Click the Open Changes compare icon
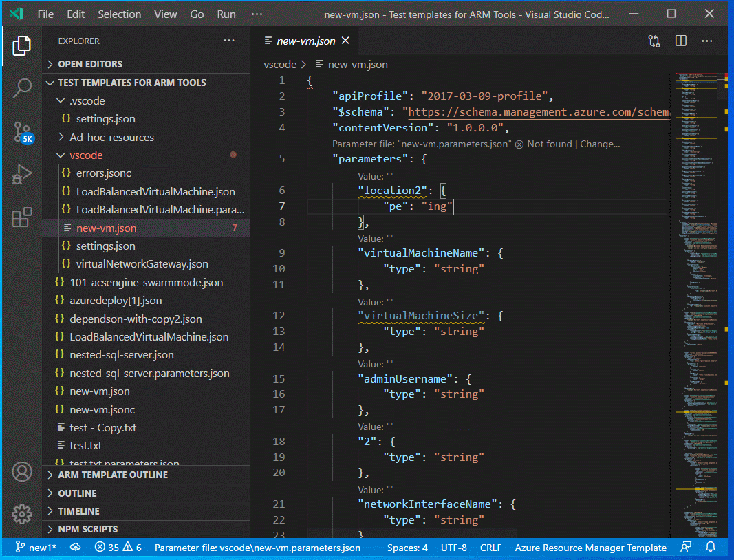The width and height of the screenshot is (734, 560). click(x=654, y=41)
